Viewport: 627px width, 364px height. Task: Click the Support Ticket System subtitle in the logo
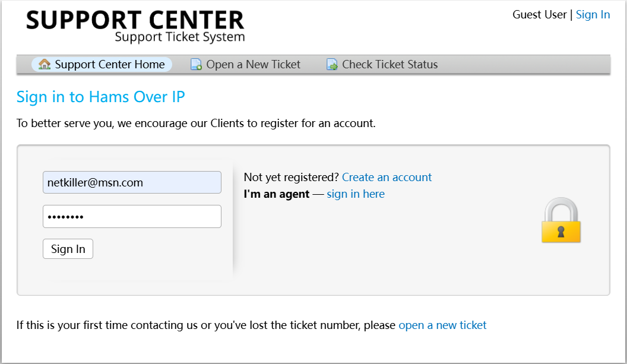tap(180, 37)
